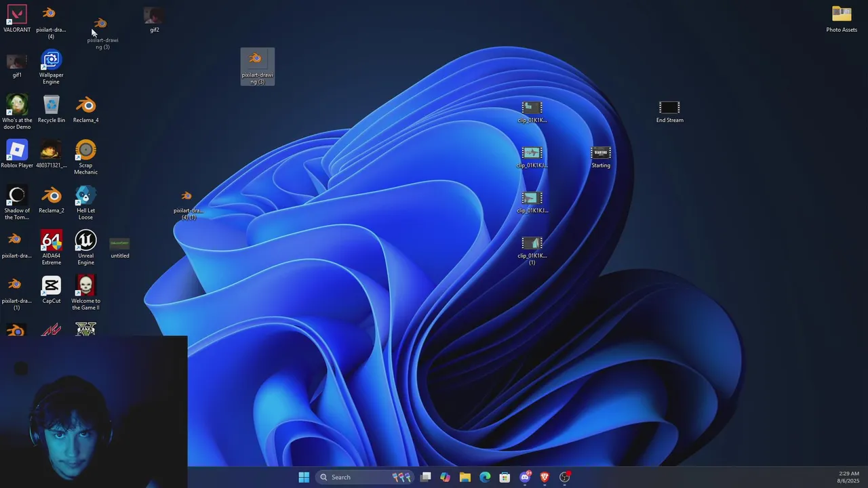Select the gif1 desktop file

(17, 65)
